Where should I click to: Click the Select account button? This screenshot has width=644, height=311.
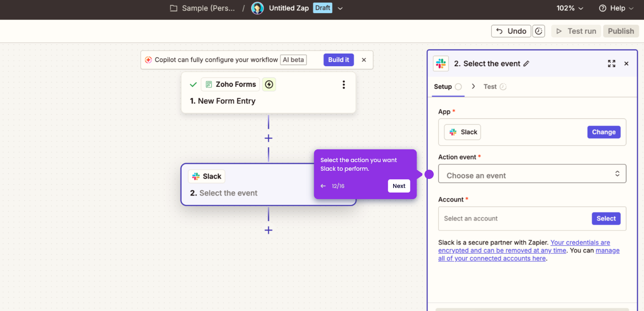coord(606,218)
